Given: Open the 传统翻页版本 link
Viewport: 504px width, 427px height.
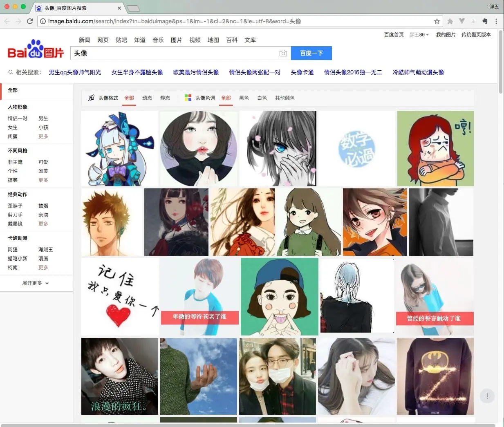Looking at the screenshot, I should point(476,35).
